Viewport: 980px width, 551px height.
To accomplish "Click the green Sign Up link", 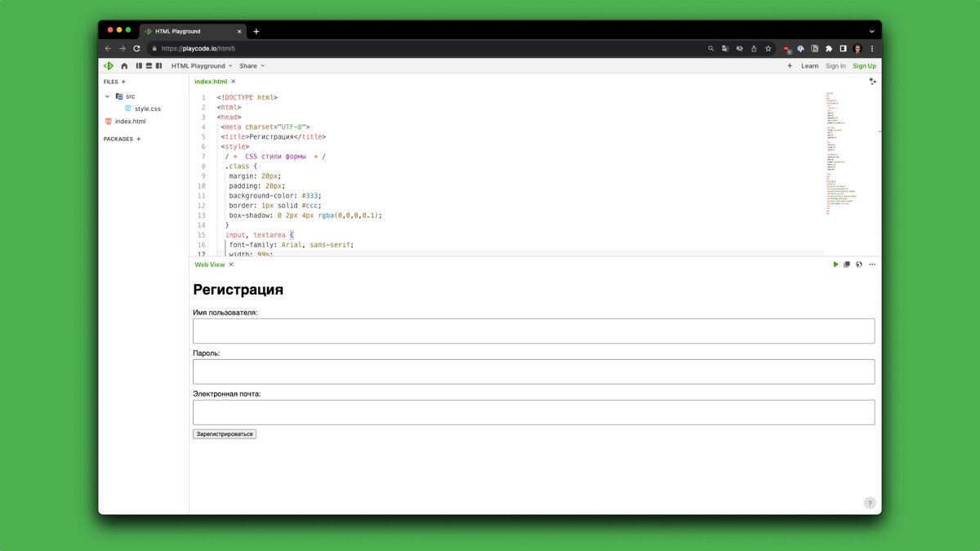I will click(x=864, y=66).
